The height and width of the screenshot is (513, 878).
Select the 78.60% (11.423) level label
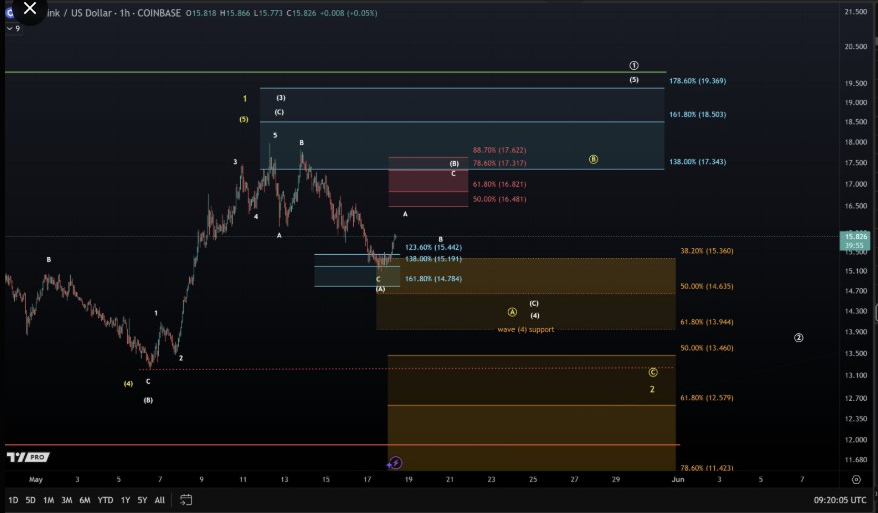click(707, 468)
